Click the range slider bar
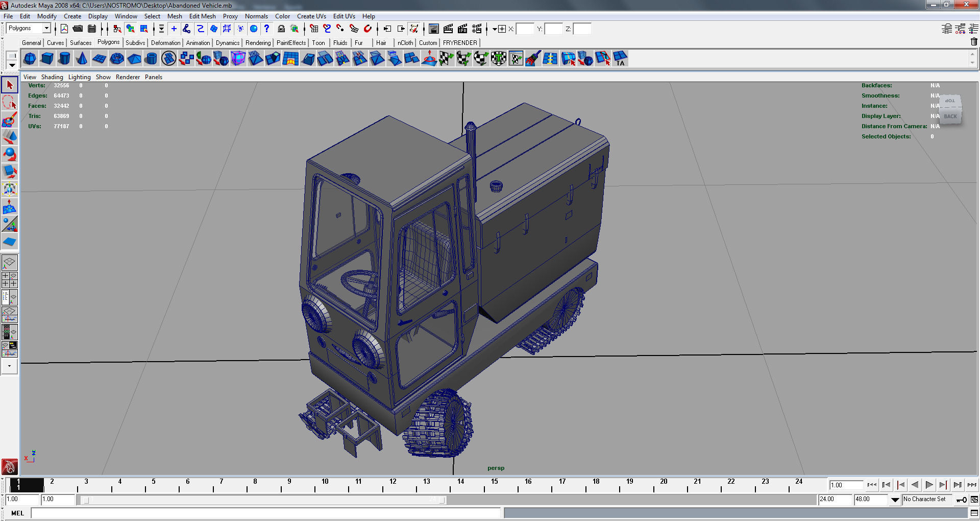980x521 pixels. click(x=264, y=500)
